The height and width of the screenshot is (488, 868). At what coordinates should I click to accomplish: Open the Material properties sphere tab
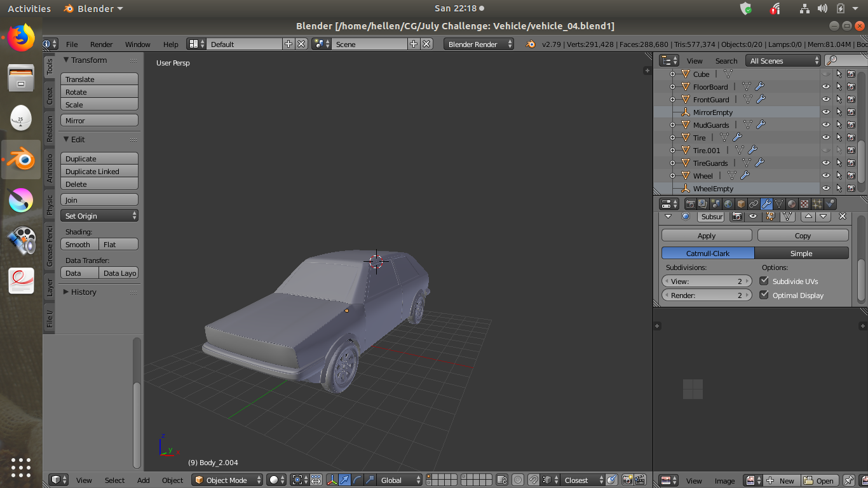[x=792, y=204]
